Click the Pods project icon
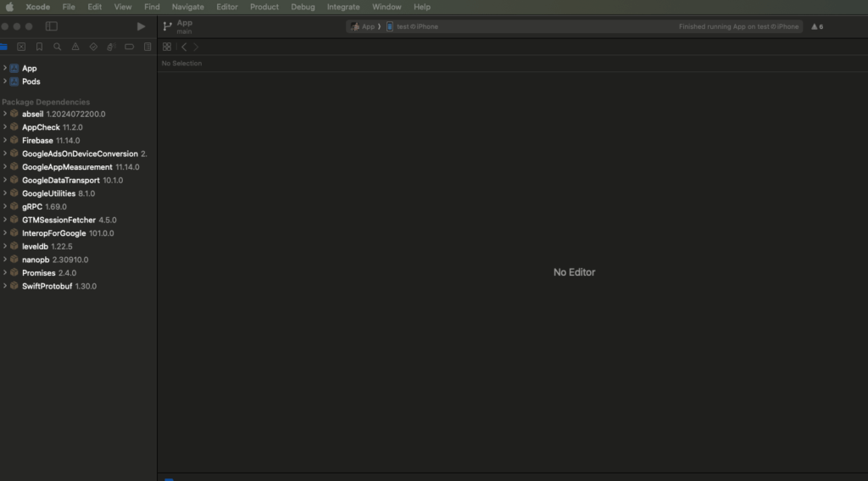868x481 pixels. coord(14,81)
